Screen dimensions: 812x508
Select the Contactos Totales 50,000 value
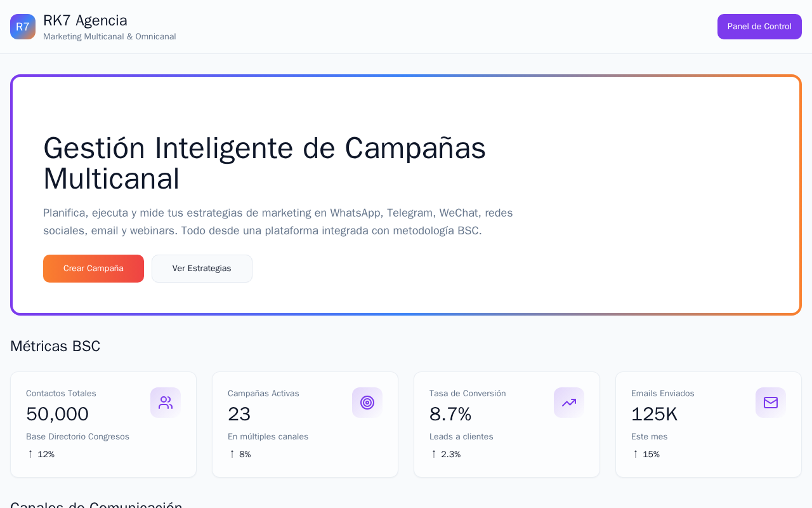(57, 414)
